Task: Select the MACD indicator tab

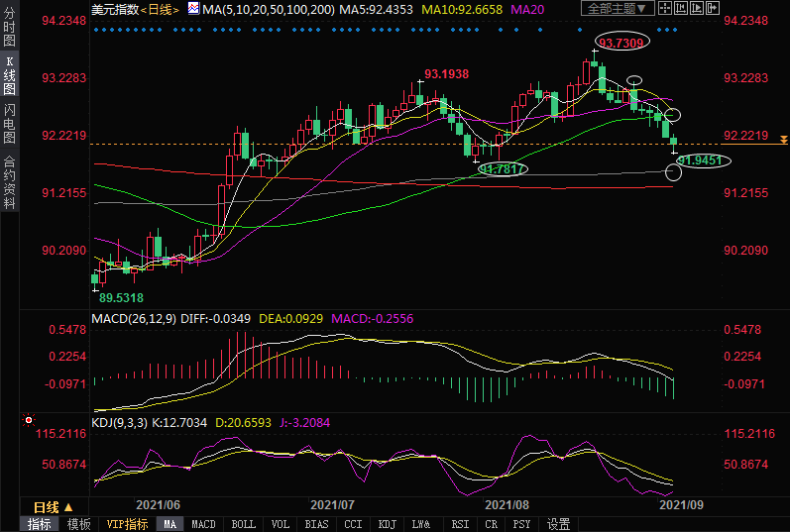Action: [203, 524]
